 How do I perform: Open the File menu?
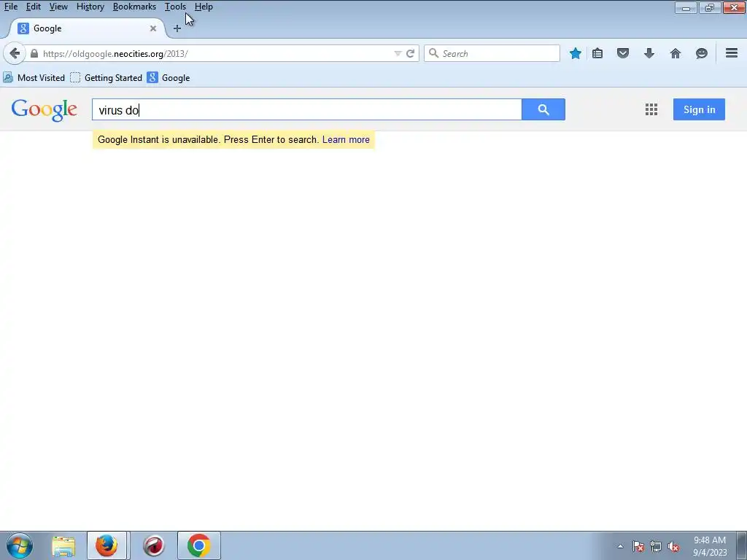(x=11, y=7)
